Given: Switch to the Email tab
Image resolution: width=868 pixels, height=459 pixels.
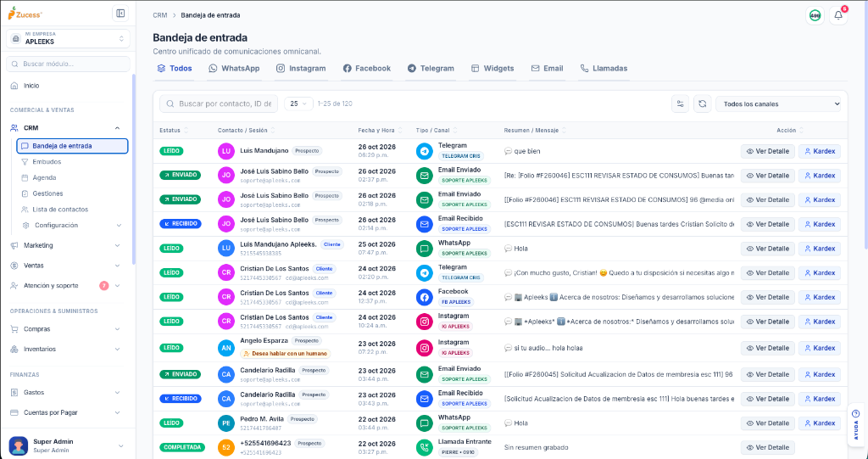Looking at the screenshot, I should click(547, 69).
